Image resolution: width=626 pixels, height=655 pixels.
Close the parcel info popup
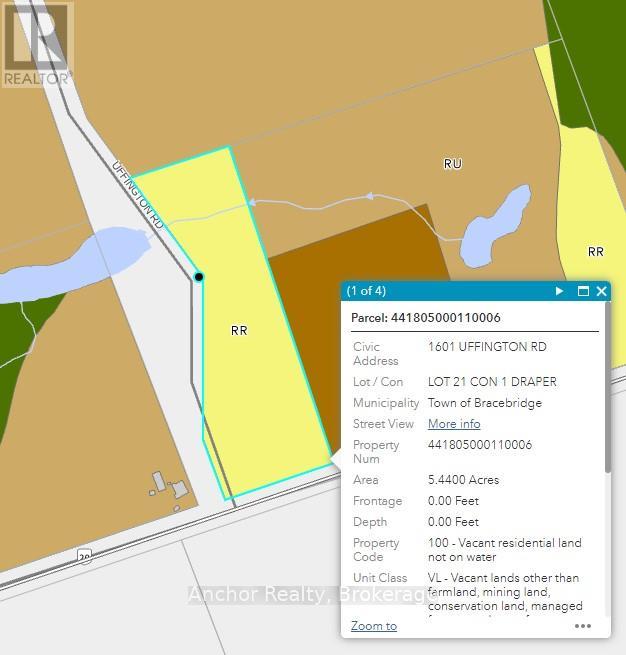click(x=601, y=291)
